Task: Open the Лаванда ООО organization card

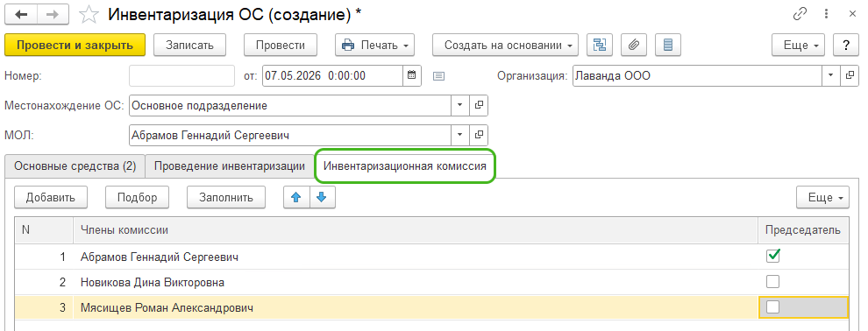Action: (850, 75)
